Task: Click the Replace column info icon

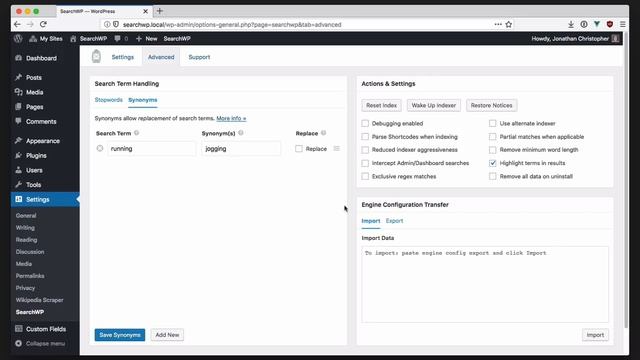Action: coord(323,133)
